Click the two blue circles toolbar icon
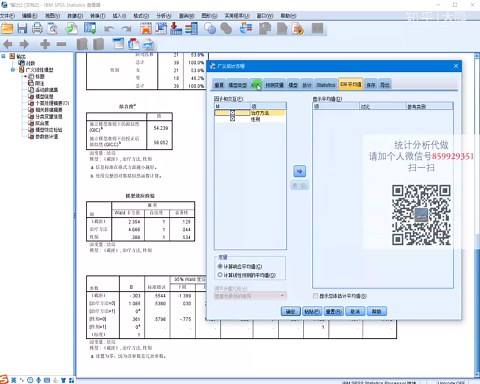Screen dimensions: 480x384 point(210,29)
